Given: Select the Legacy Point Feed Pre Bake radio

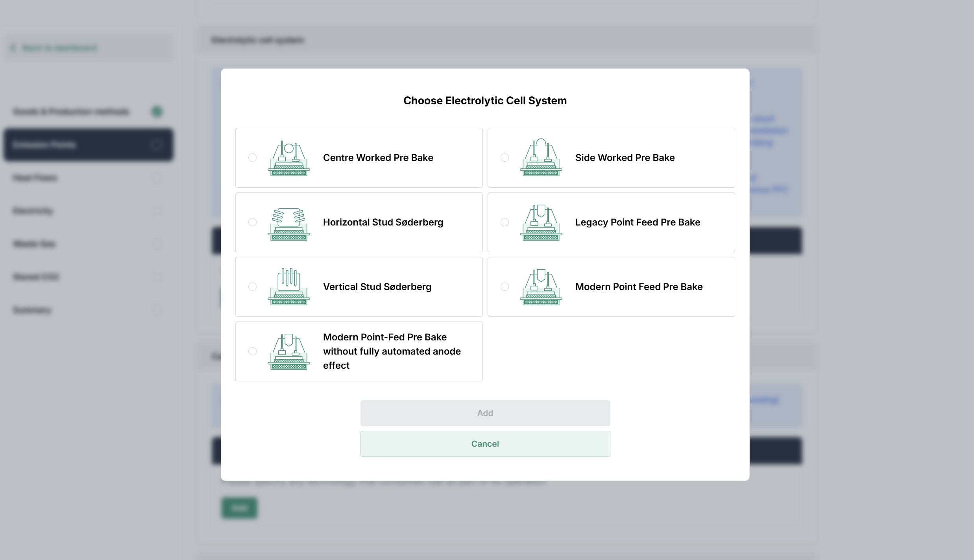Looking at the screenshot, I should (x=505, y=222).
